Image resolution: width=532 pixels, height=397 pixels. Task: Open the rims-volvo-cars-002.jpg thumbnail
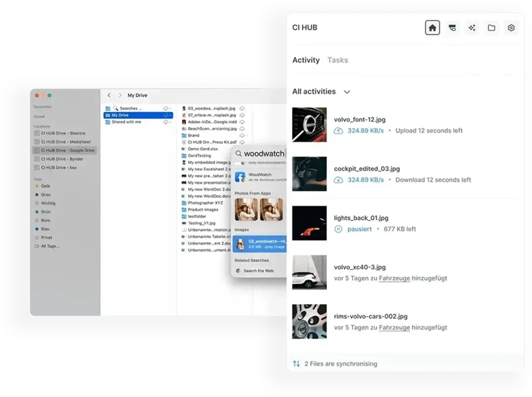pyautogui.click(x=309, y=321)
